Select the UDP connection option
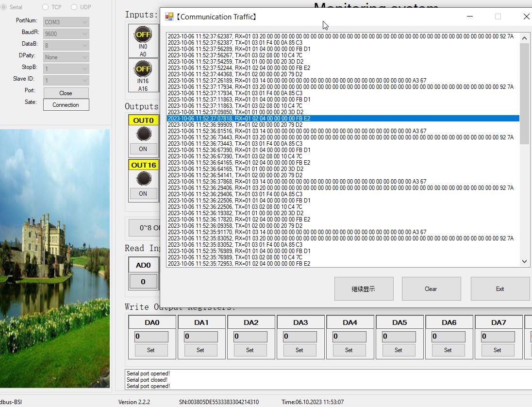This screenshot has width=532, height=407. [x=74, y=7]
